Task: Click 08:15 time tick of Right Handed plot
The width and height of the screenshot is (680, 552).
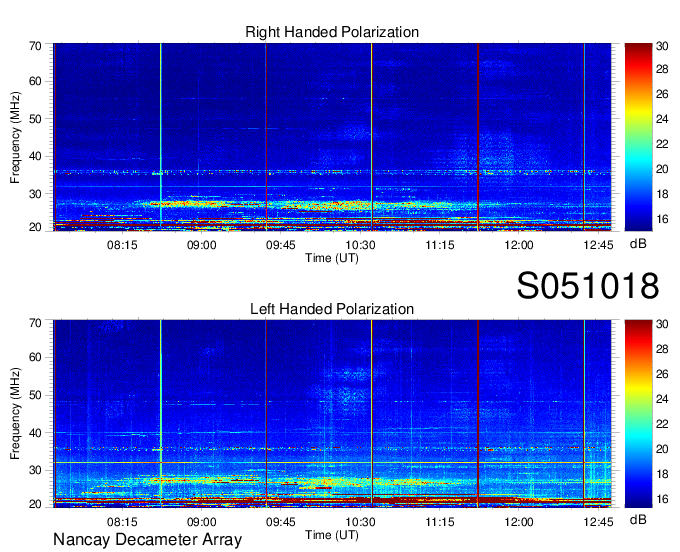Action: tap(122, 245)
